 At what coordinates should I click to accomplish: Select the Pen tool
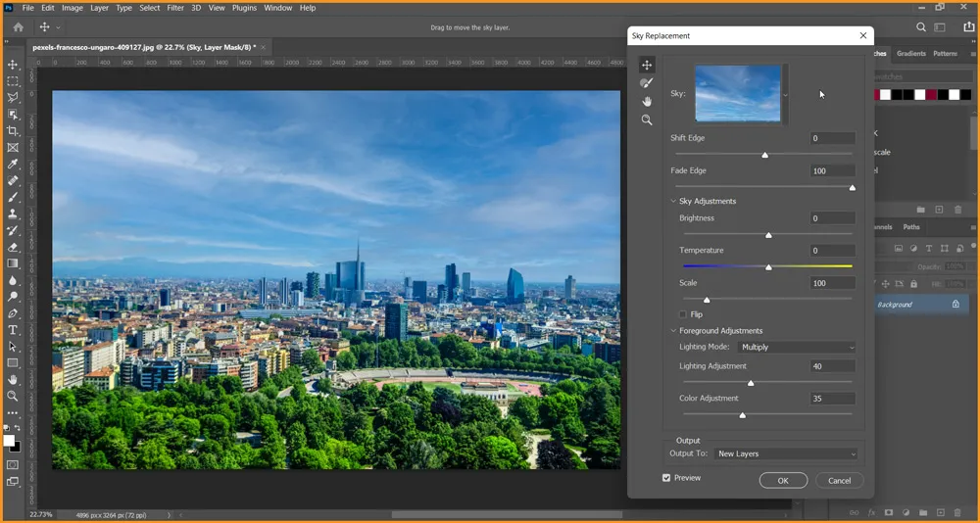13,313
